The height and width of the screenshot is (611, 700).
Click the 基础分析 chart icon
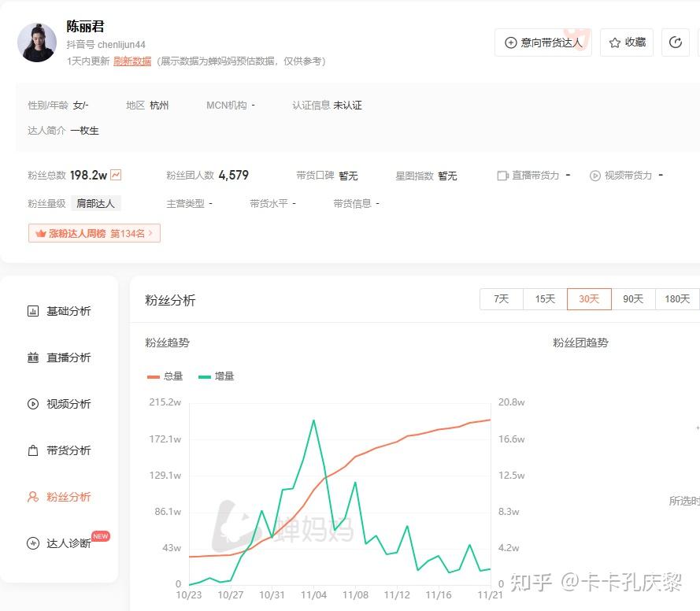pos(33,311)
